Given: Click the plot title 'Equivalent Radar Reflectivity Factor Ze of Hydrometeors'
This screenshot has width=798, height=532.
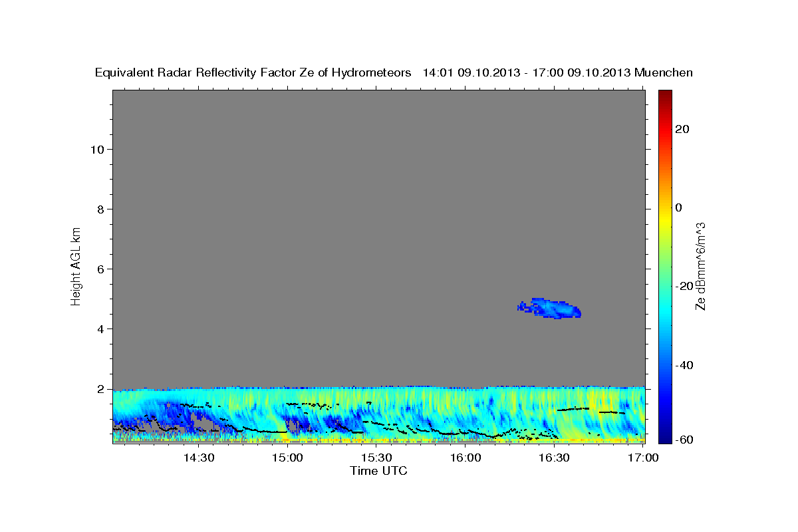Looking at the screenshot, I should point(253,72).
